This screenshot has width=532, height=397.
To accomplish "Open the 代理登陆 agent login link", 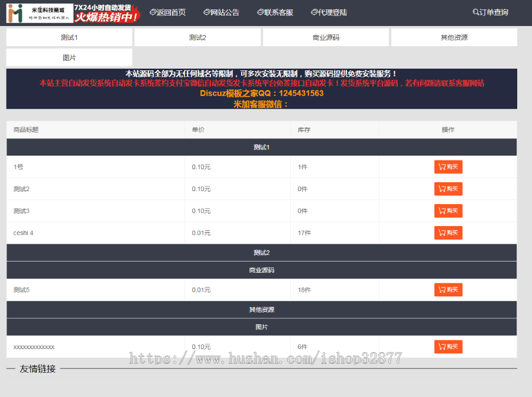I will click(329, 12).
